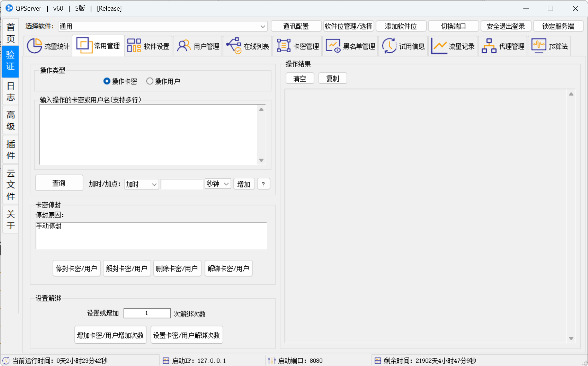
Task: Open the 试用信息 clock icon tab
Action: click(x=403, y=46)
